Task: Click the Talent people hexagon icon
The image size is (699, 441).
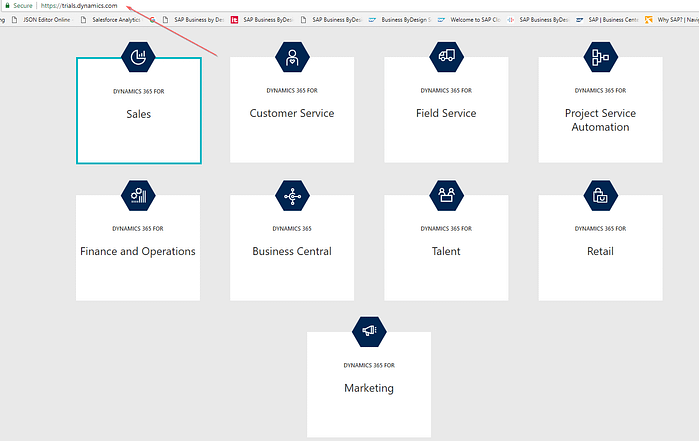Action: coord(446,195)
